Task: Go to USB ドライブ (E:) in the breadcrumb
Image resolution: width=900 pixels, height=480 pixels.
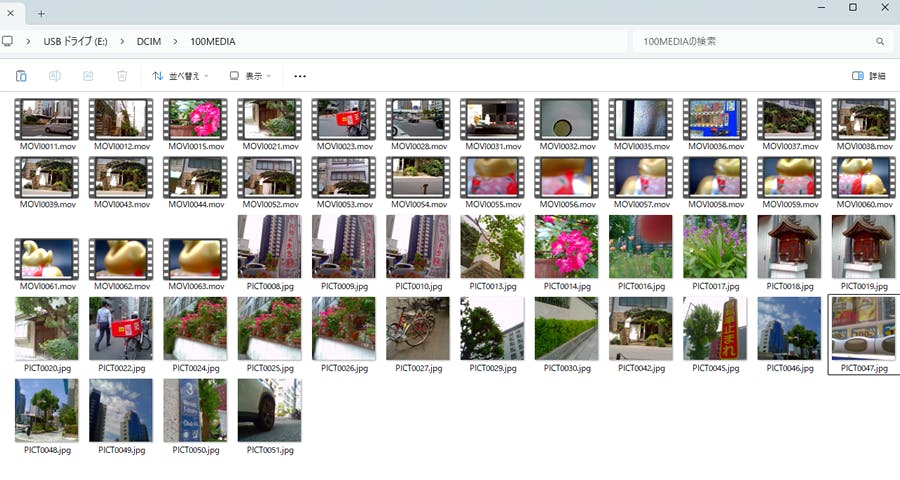Action: tap(77, 42)
